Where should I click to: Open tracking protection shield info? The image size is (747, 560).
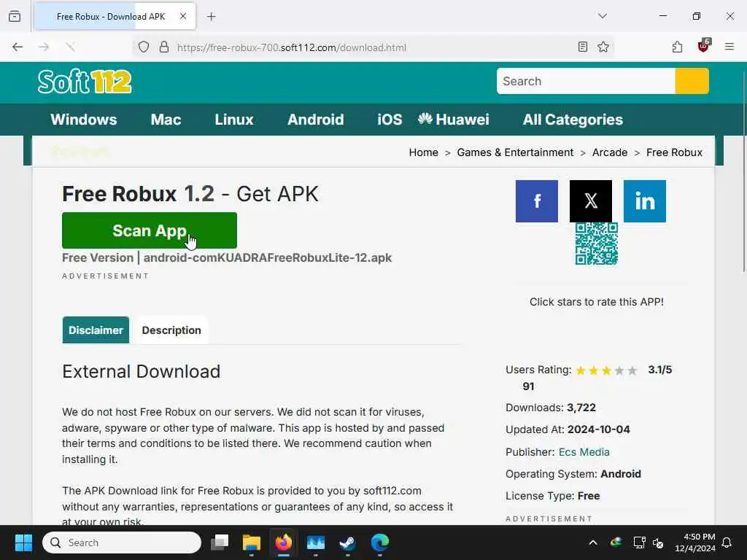click(144, 47)
